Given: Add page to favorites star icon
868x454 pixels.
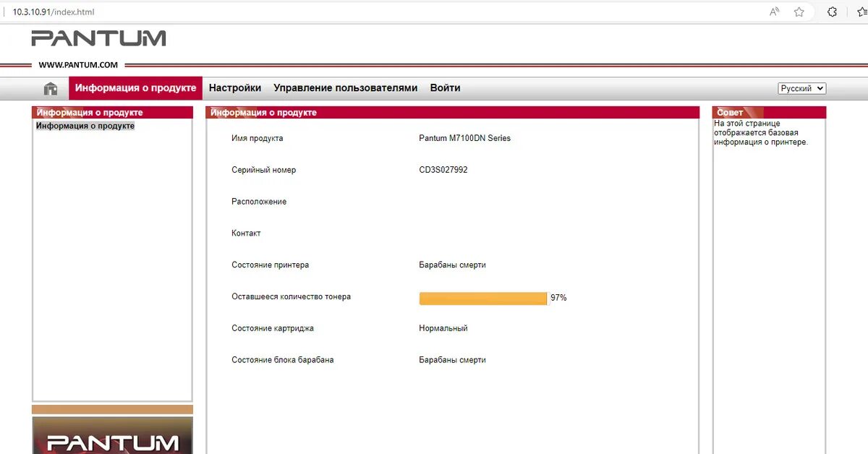Looking at the screenshot, I should (x=799, y=12).
